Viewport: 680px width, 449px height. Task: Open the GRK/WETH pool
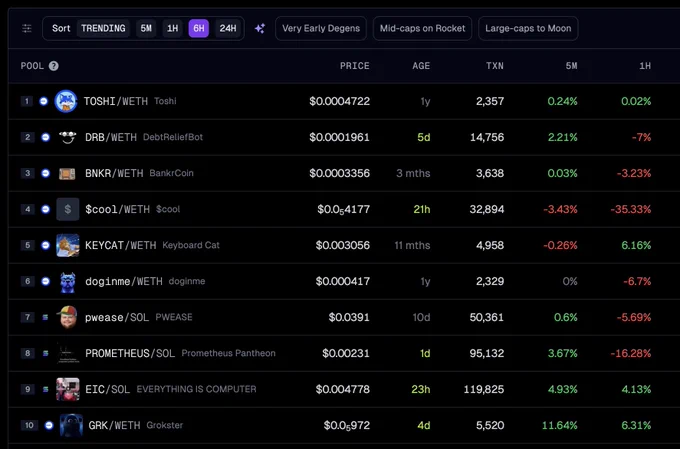114,425
